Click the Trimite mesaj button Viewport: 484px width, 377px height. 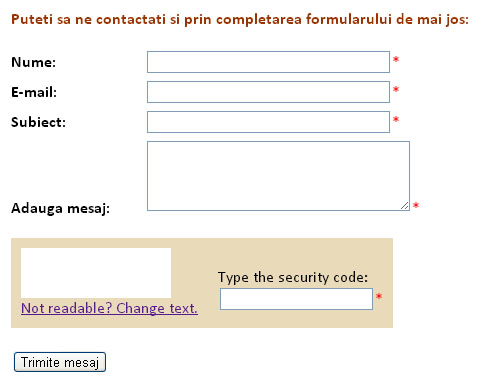(60, 362)
